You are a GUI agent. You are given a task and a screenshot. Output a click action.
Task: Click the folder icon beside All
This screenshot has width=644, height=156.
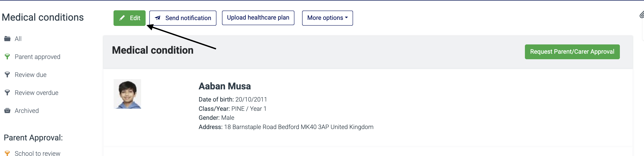[x=7, y=39]
